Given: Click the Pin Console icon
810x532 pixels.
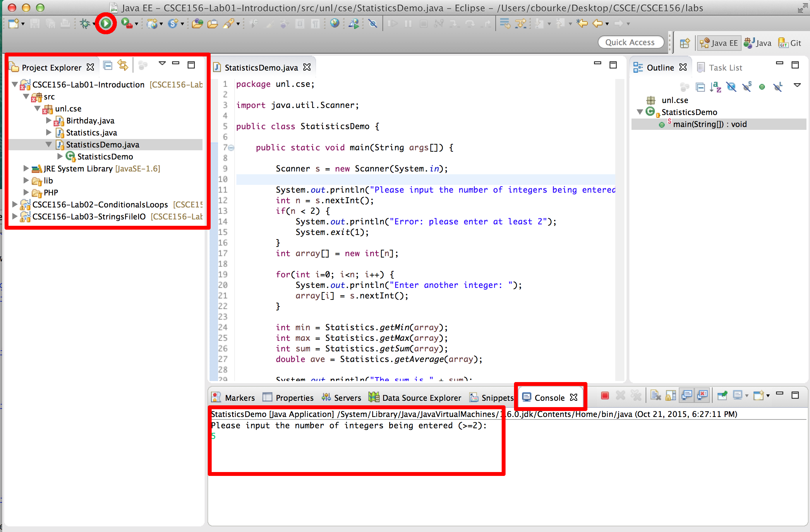Looking at the screenshot, I should [722, 396].
